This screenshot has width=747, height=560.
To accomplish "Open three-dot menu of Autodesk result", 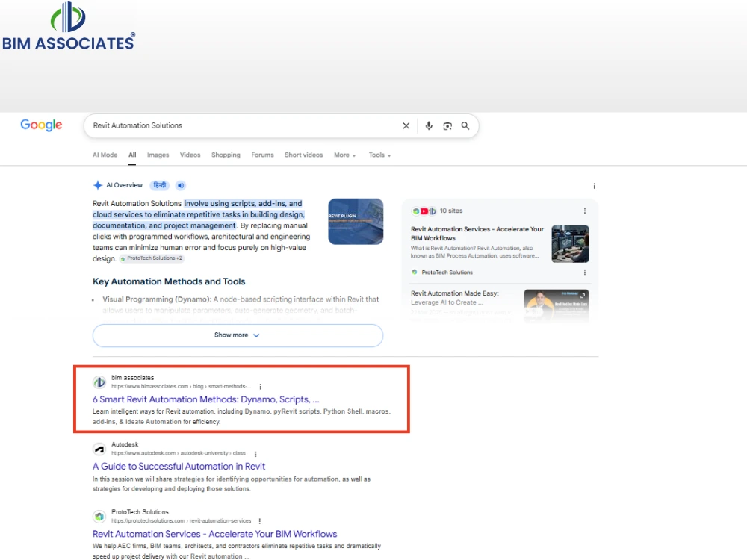I will (x=255, y=454).
